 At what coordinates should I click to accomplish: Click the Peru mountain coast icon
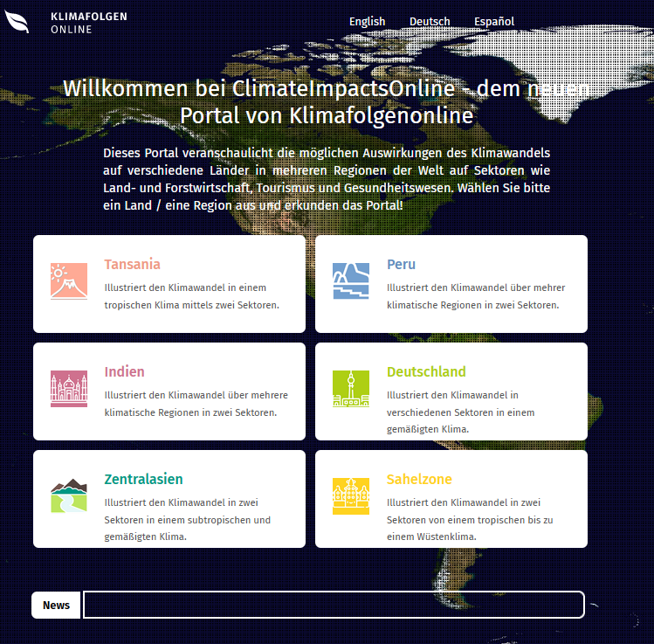pos(351,281)
